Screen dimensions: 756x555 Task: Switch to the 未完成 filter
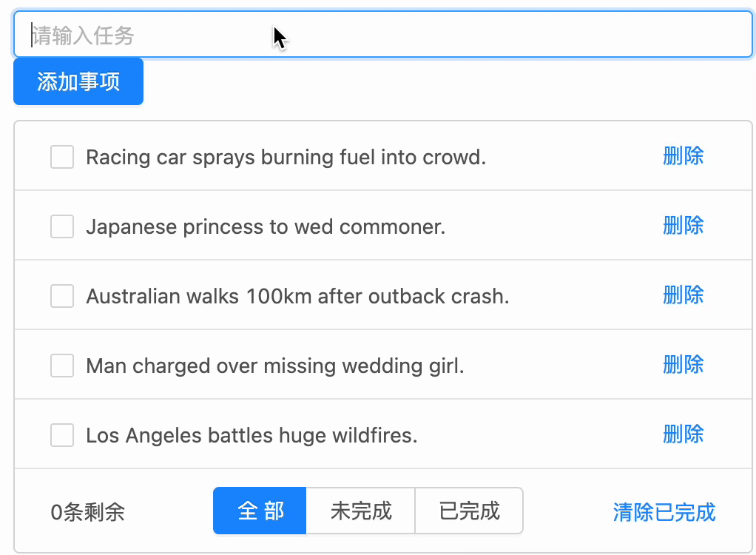[x=361, y=511]
